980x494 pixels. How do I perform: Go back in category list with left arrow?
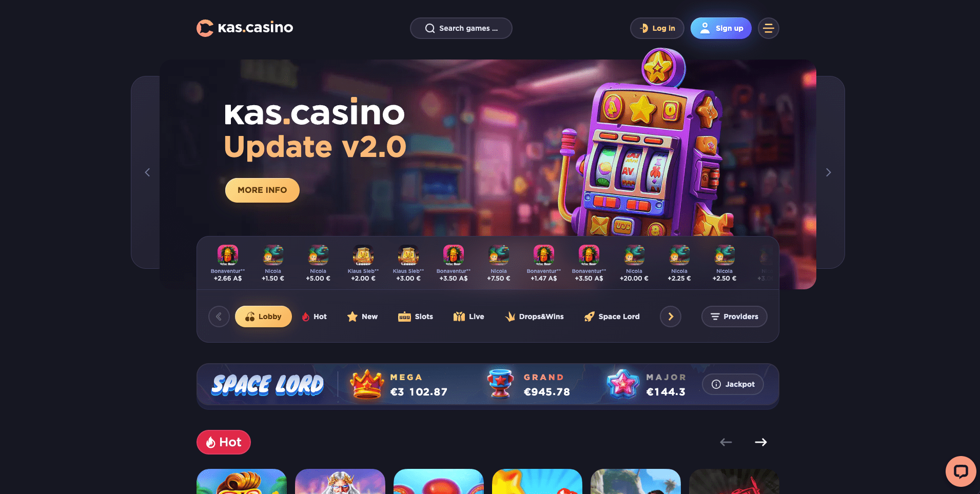click(219, 317)
